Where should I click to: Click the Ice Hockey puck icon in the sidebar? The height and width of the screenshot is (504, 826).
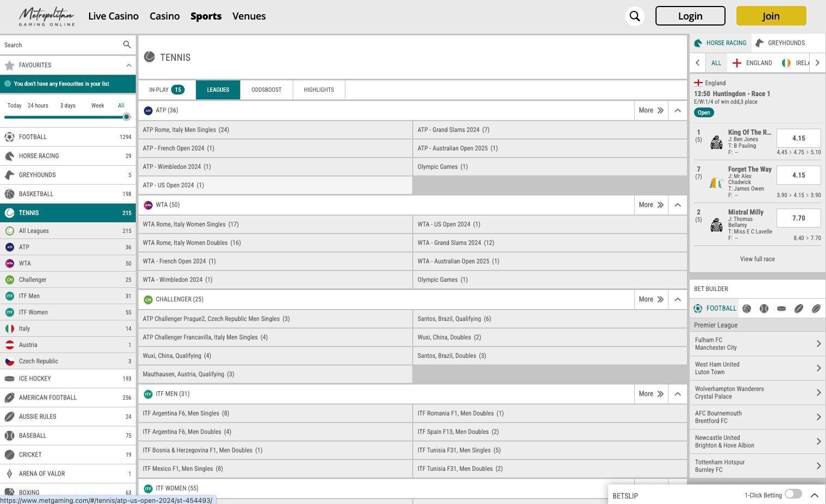tap(9, 379)
